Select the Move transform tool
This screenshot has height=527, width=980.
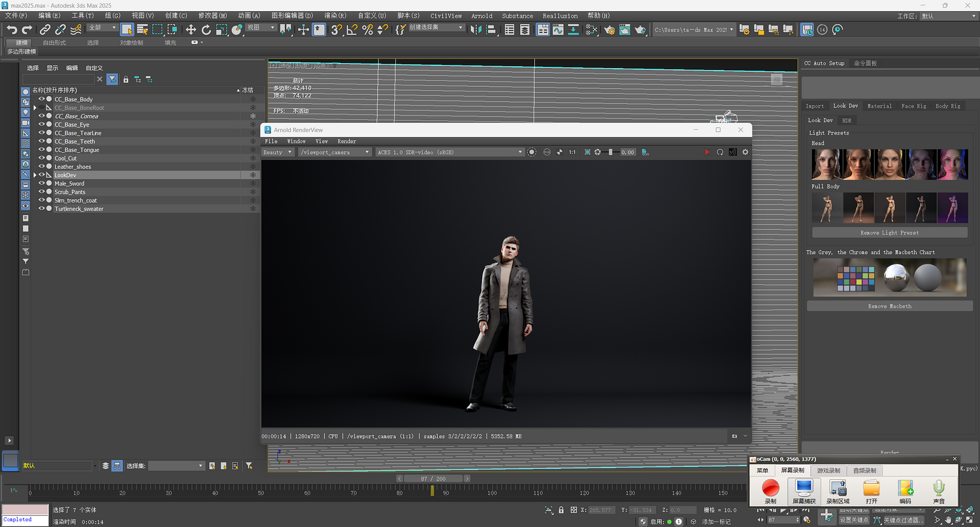191,29
